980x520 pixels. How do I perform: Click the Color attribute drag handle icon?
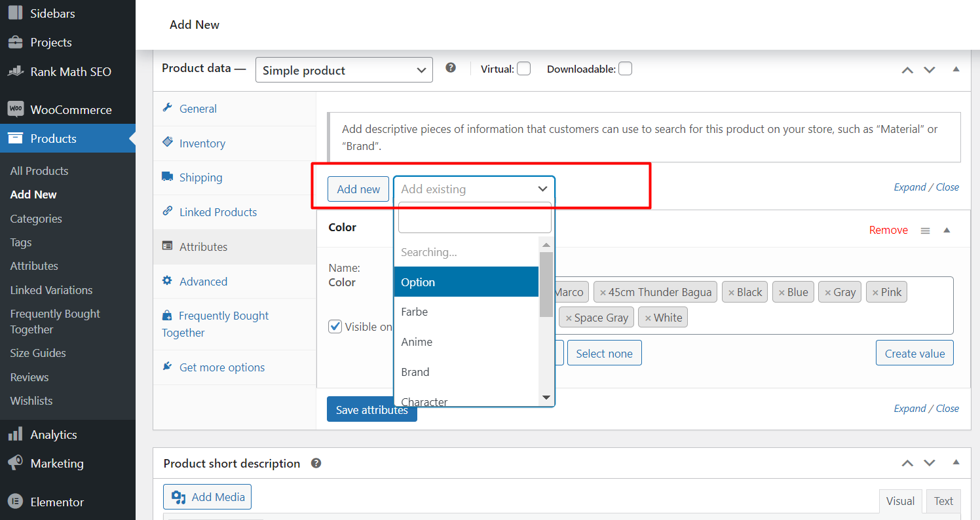pyautogui.click(x=925, y=231)
